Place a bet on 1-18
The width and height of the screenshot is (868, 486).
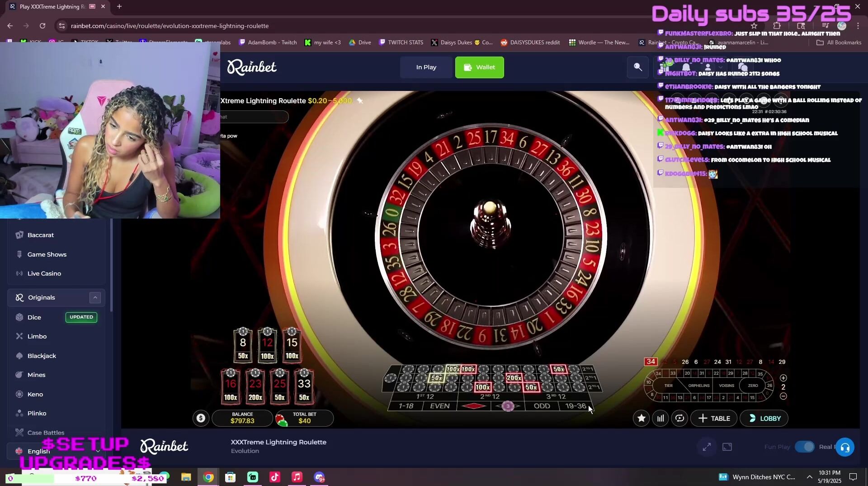pyautogui.click(x=406, y=406)
